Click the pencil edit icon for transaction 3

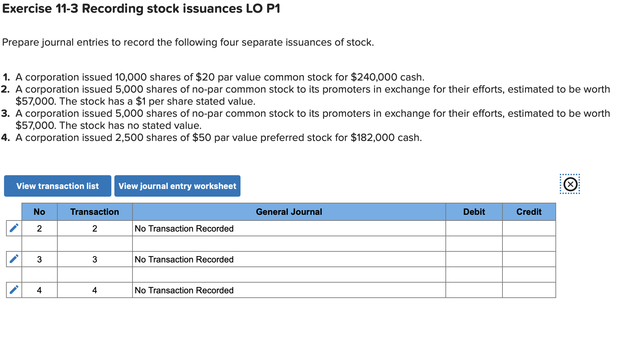pyautogui.click(x=13, y=259)
